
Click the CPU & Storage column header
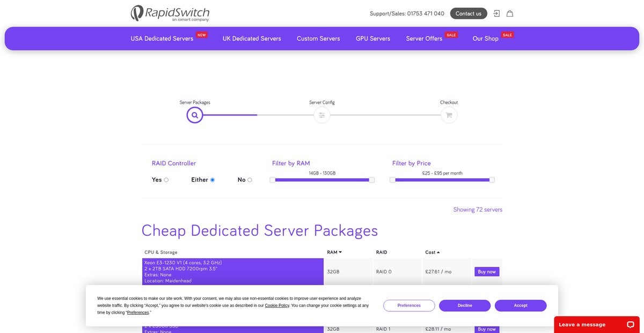pyautogui.click(x=161, y=252)
